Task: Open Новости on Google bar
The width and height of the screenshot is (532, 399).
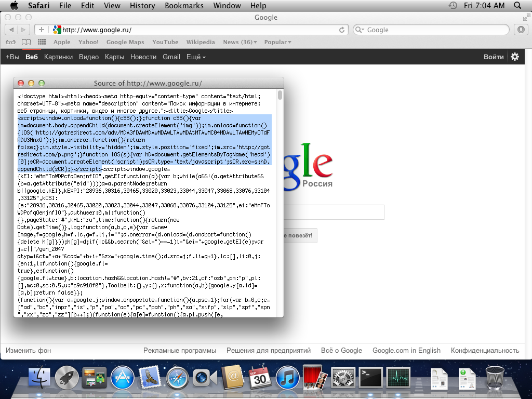Action: [x=143, y=57]
